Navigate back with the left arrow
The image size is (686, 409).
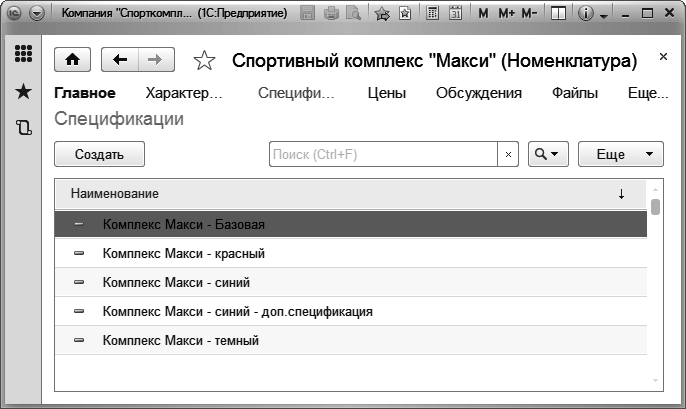[x=121, y=60]
